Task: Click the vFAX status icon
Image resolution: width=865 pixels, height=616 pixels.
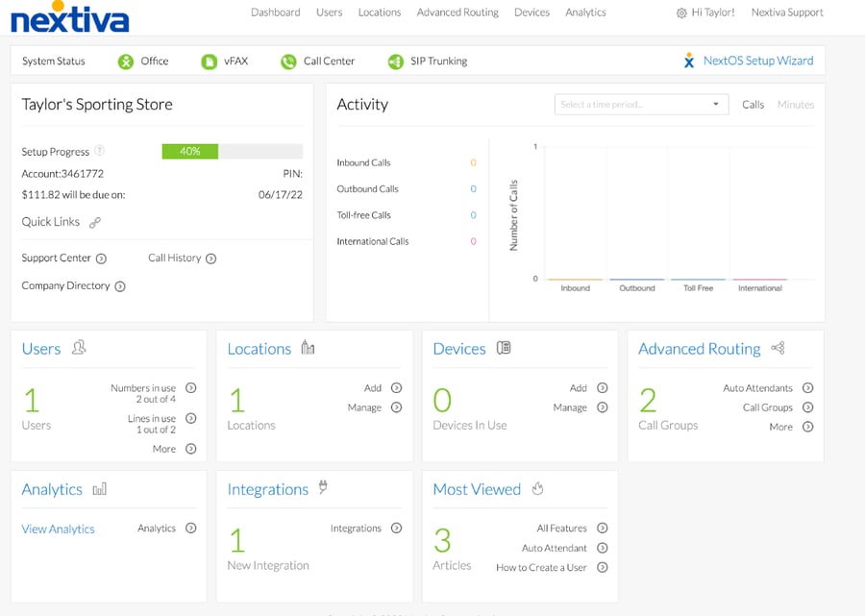Action: (210, 62)
